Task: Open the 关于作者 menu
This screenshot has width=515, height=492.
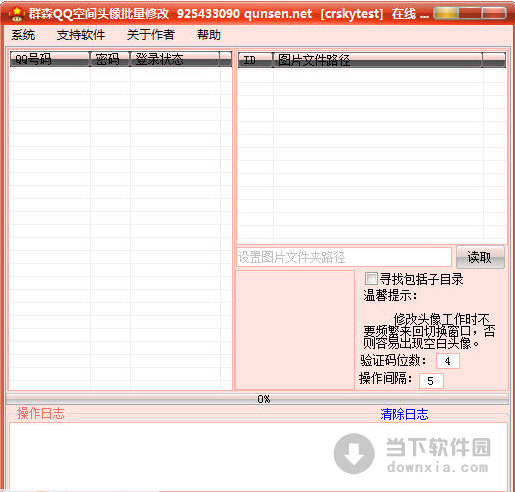Action: pos(150,35)
